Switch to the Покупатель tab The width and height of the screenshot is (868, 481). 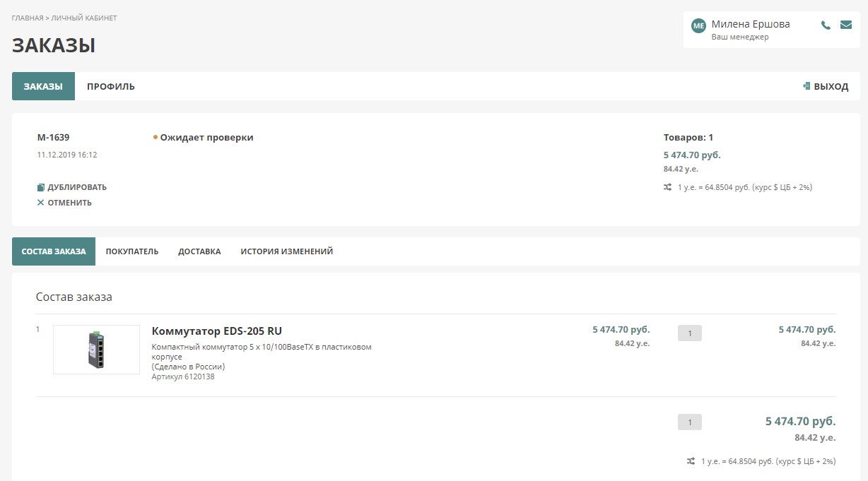click(x=132, y=251)
